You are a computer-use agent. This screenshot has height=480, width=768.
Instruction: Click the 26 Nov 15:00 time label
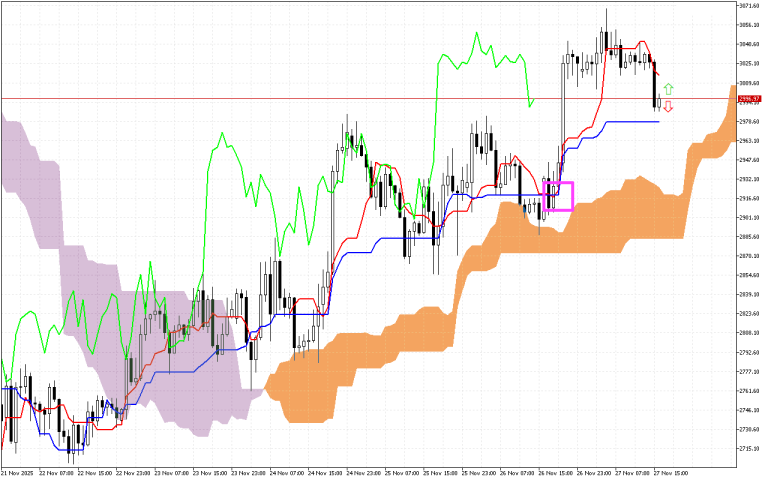point(555,473)
